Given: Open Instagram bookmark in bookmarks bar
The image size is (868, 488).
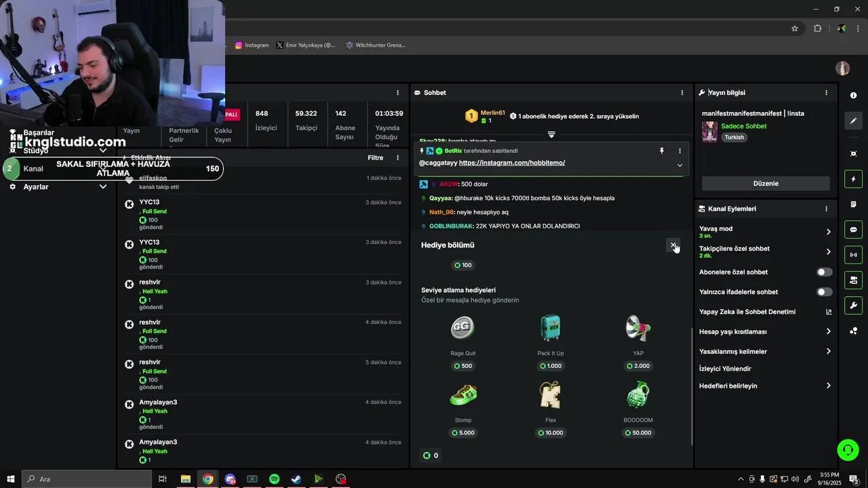Looking at the screenshot, I should [x=252, y=45].
